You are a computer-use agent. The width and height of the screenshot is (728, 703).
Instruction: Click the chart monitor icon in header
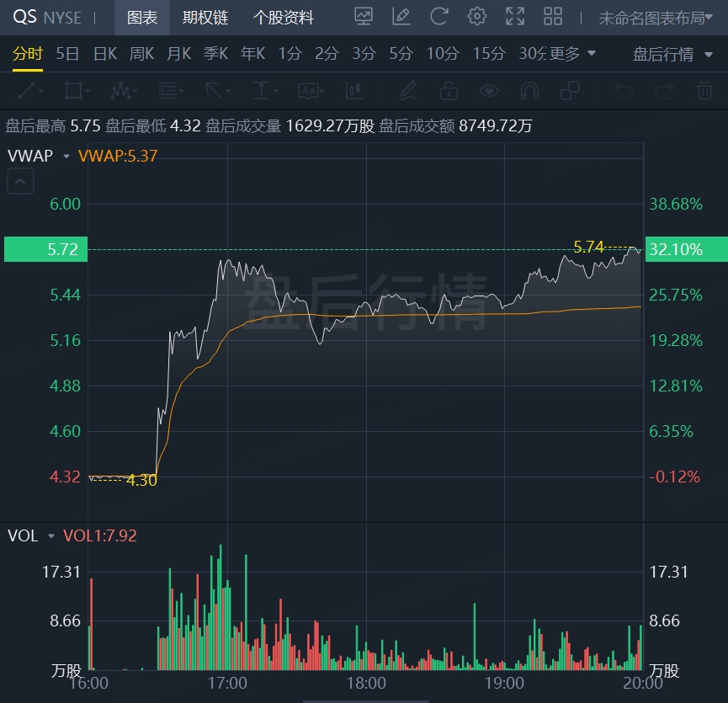click(364, 17)
